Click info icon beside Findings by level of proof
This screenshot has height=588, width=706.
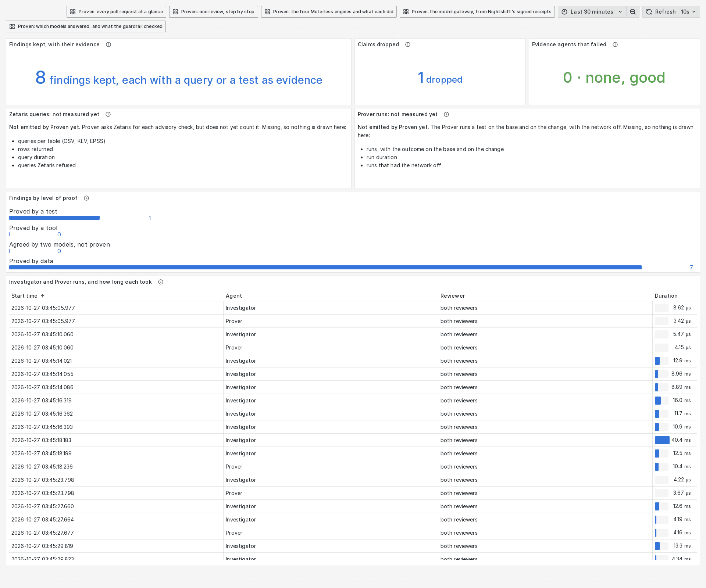pos(86,198)
